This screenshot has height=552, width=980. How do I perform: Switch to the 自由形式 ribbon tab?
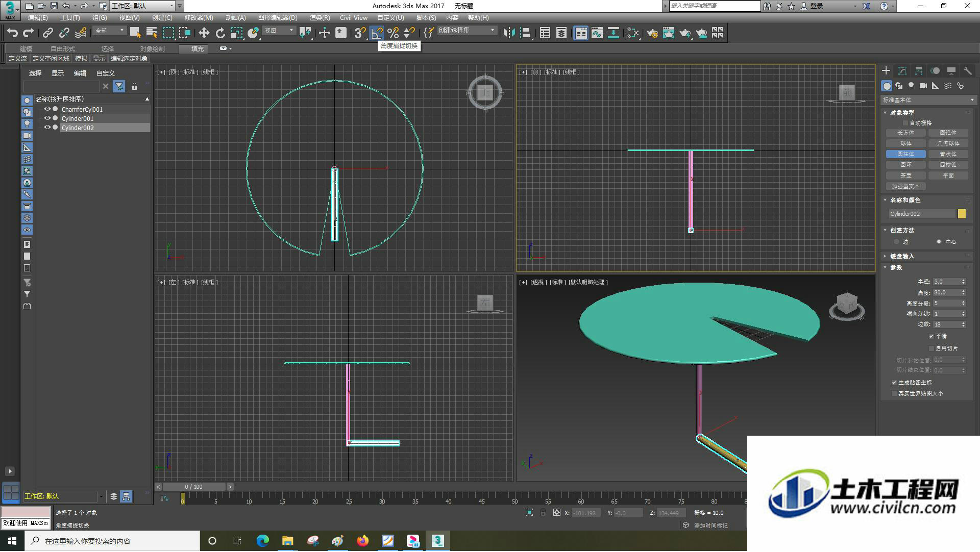[63, 49]
